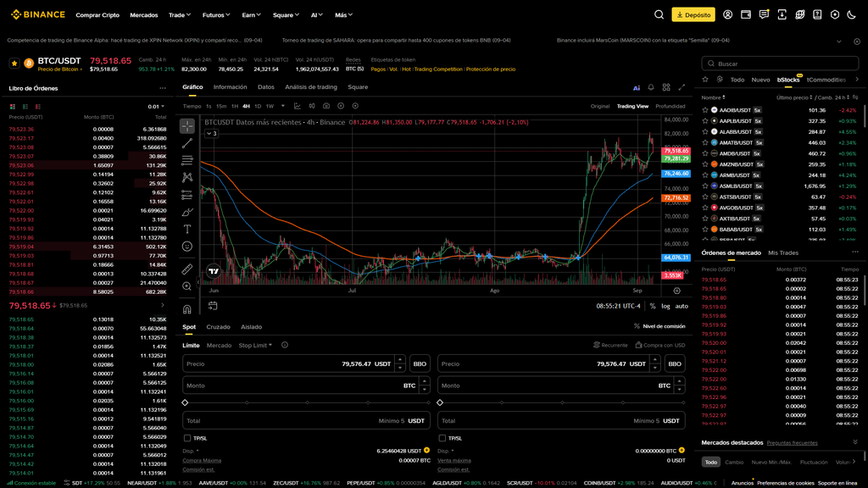
Task: Open the app download icon
Action: [782, 15]
